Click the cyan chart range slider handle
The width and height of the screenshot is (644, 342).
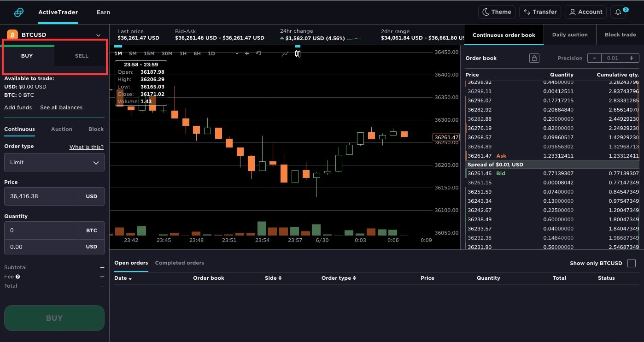point(118,46)
